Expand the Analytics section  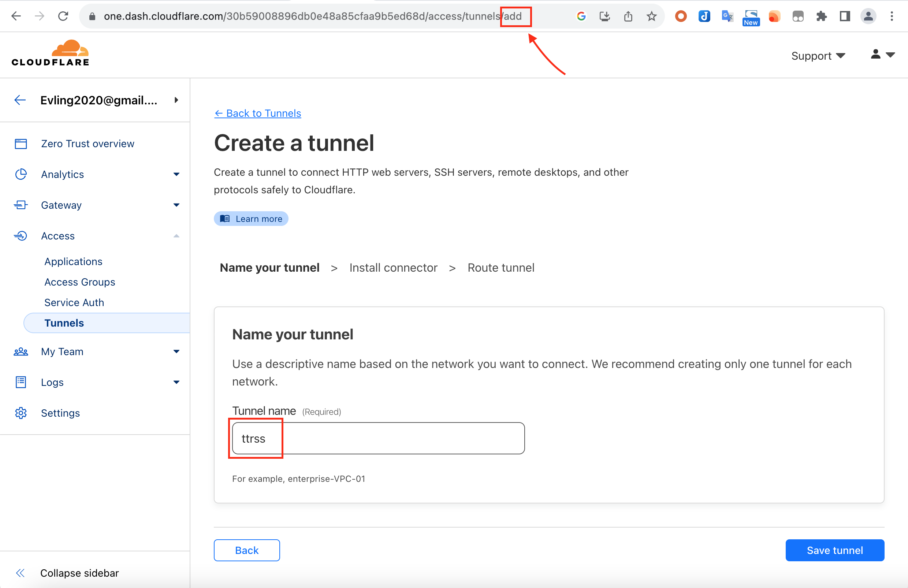(x=176, y=174)
